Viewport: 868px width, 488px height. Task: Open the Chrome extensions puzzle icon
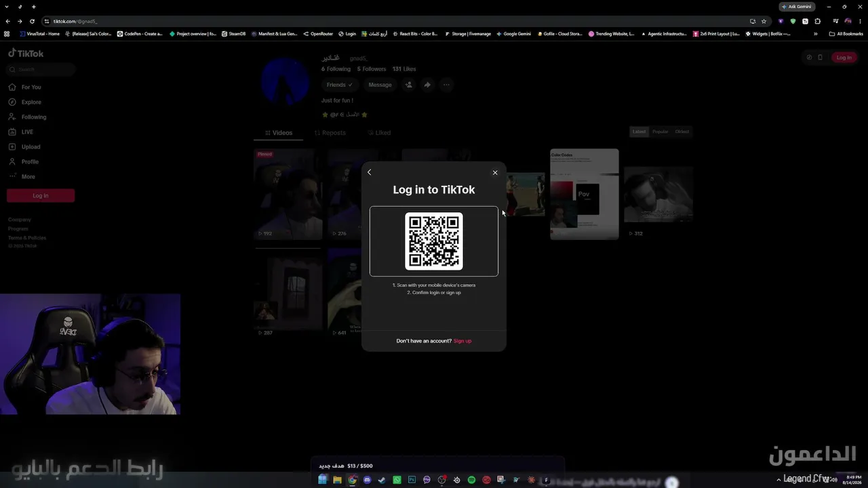(x=817, y=21)
